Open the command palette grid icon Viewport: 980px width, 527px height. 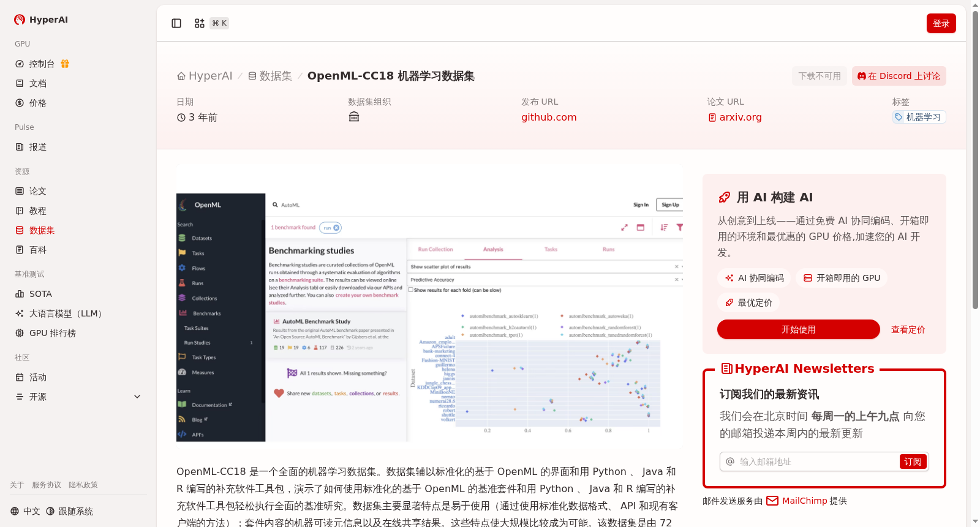click(x=200, y=23)
